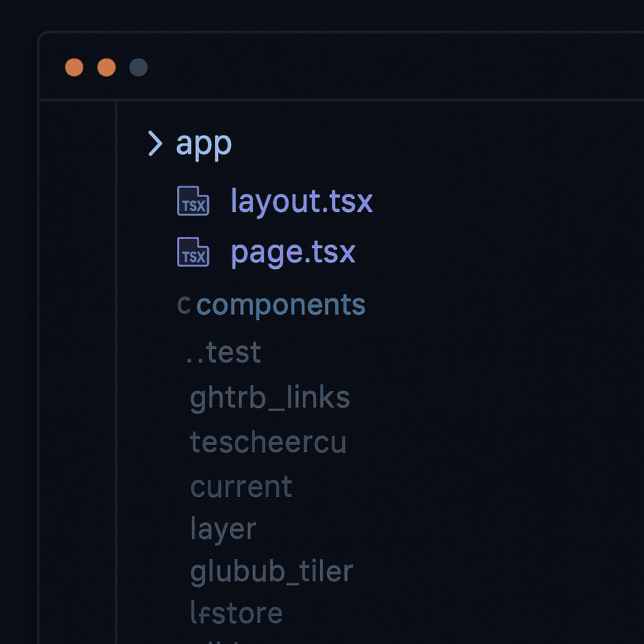The height and width of the screenshot is (644, 644).
Task: Click the first orange window dot
Action: pos(74,67)
